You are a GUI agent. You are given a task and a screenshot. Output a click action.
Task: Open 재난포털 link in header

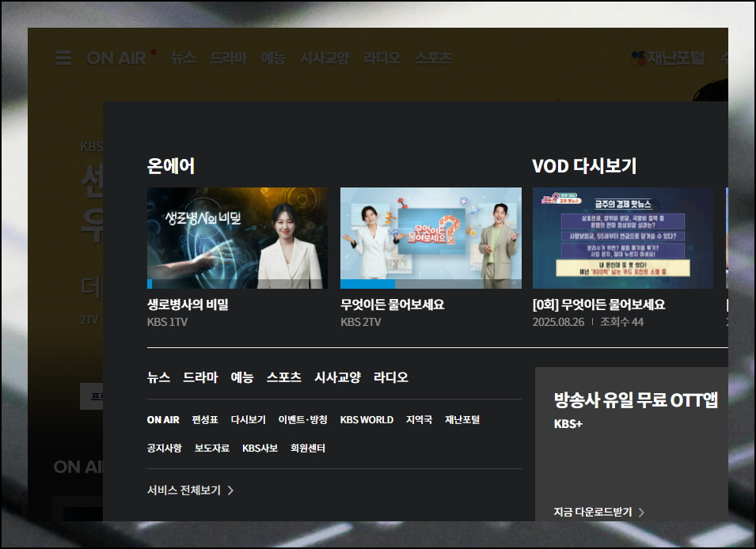[675, 58]
